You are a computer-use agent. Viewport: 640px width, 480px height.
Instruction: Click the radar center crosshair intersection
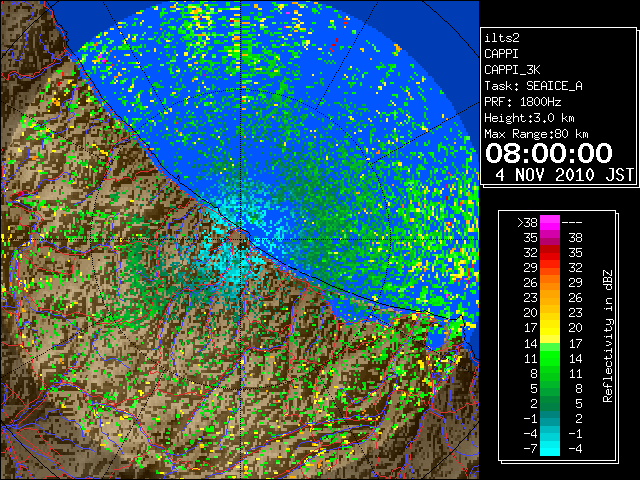tap(241, 240)
